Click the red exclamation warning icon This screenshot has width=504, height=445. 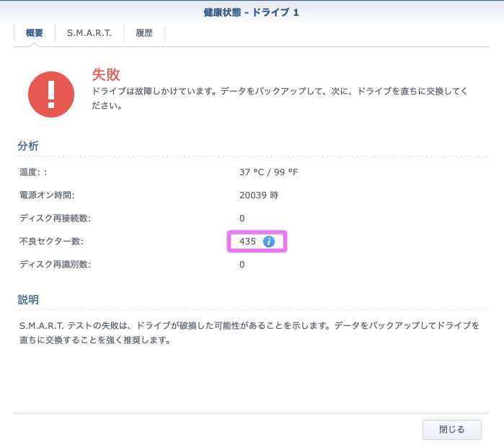click(x=51, y=94)
